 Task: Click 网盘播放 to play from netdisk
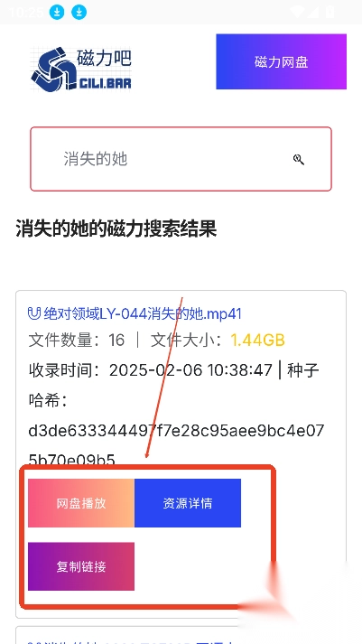pos(81,503)
